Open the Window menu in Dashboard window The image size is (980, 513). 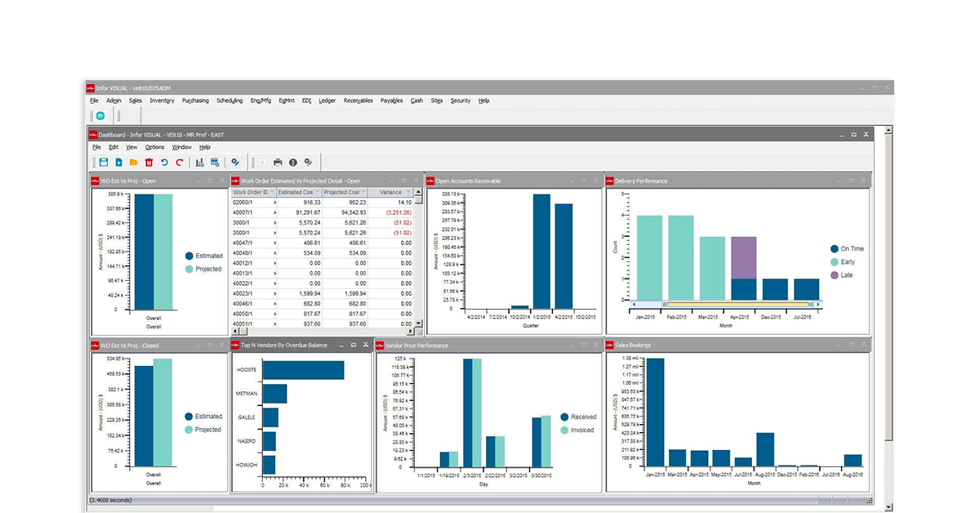point(182,147)
